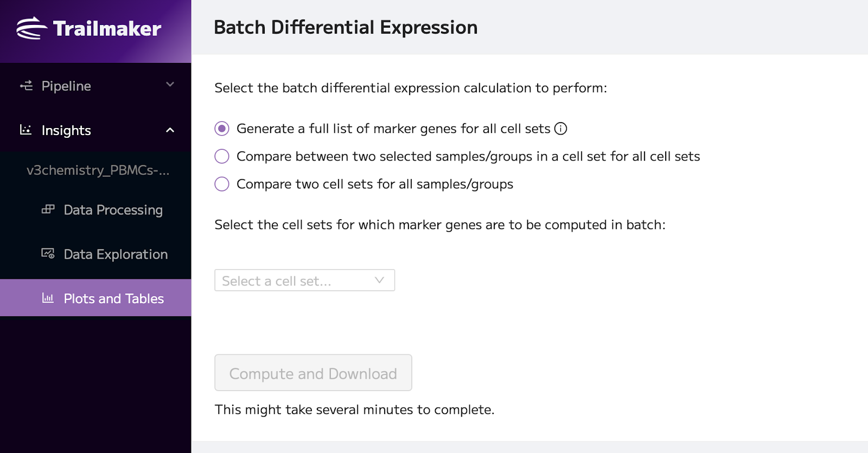Open the Select a cell set dropdown
This screenshot has width=868, height=453.
pos(304,280)
